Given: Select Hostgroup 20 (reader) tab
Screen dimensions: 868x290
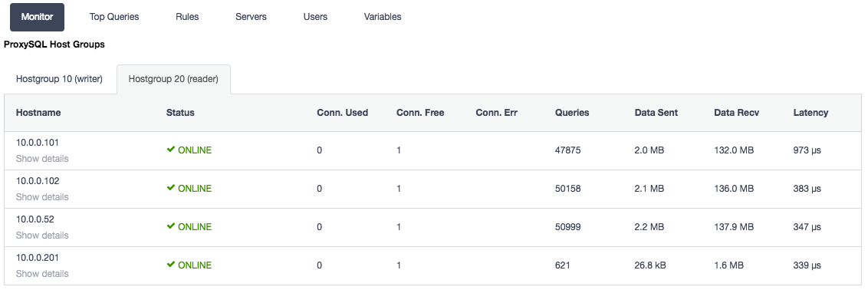Looking at the screenshot, I should tap(173, 79).
